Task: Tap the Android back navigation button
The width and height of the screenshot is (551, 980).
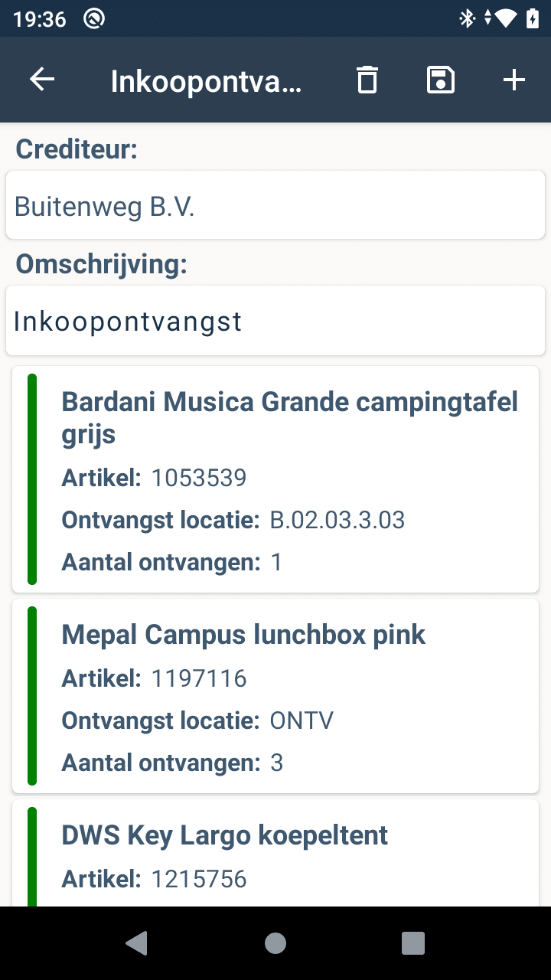Action: click(x=137, y=943)
